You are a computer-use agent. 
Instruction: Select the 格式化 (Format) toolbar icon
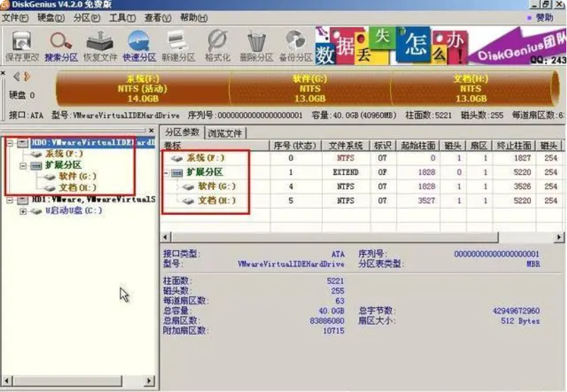217,46
